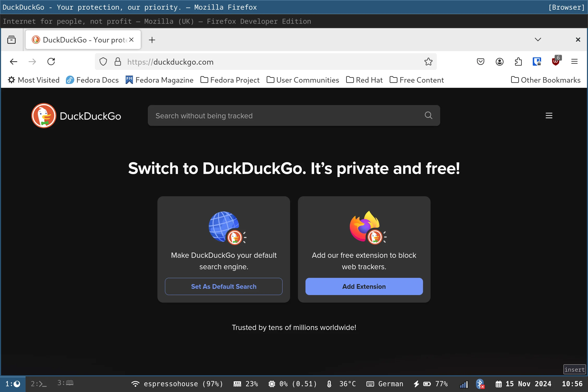
Task: Click the Make DuckDuckGo your default text
Action: click(224, 261)
